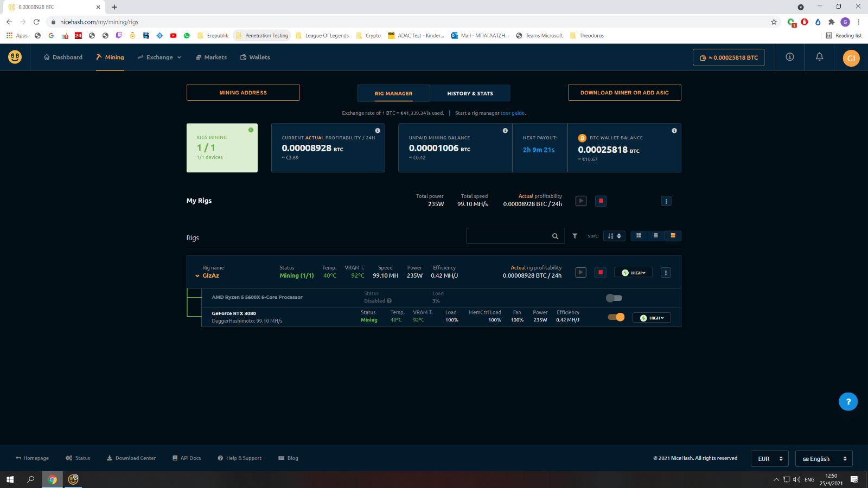The image size is (868, 488).
Task: Open the Windows notification center
Action: (854, 479)
